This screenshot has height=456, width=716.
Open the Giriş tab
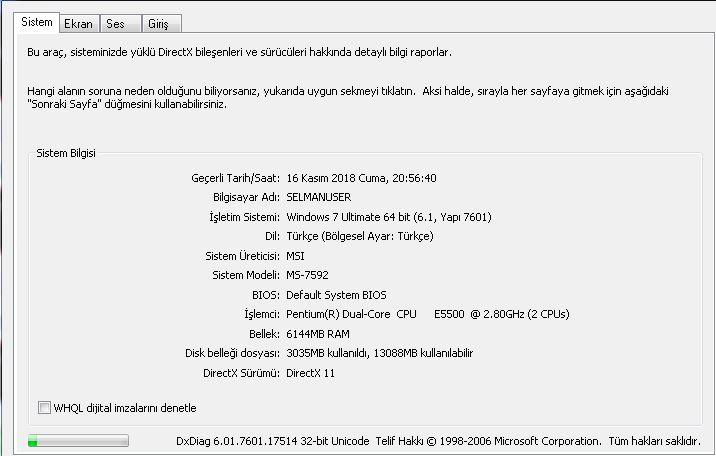tap(162, 24)
